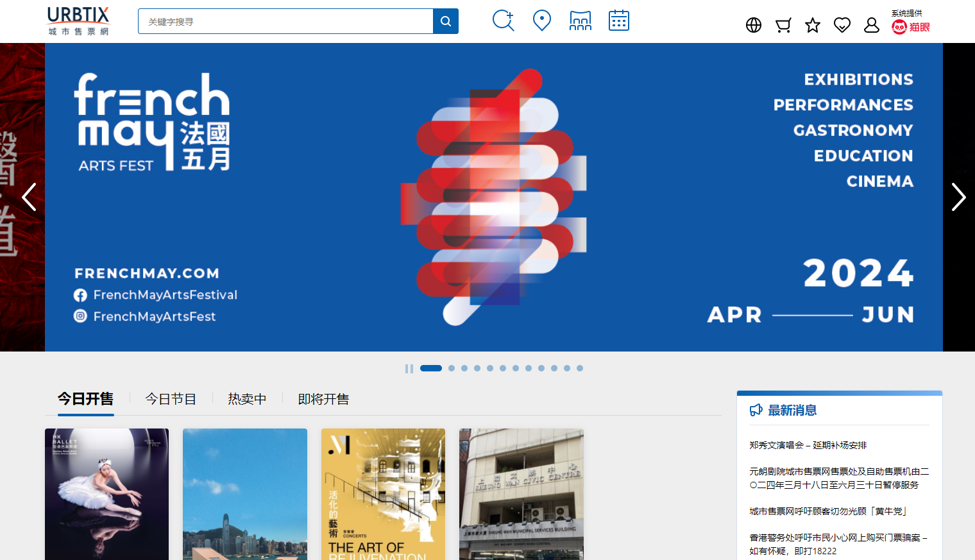This screenshot has width=975, height=560.
Task: Open the URBTIX home logo
Action: pos(78,21)
